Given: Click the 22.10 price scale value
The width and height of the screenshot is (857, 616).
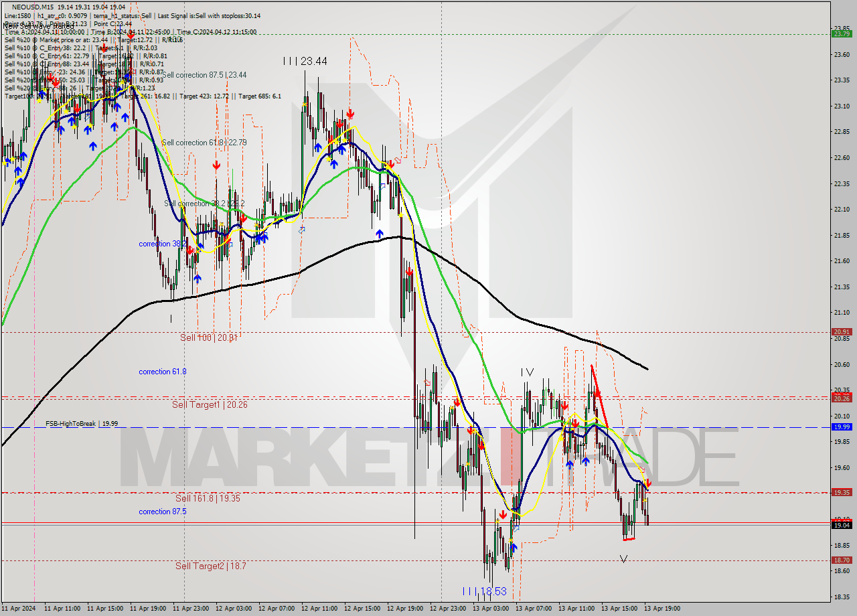Looking at the screenshot, I should [841, 210].
